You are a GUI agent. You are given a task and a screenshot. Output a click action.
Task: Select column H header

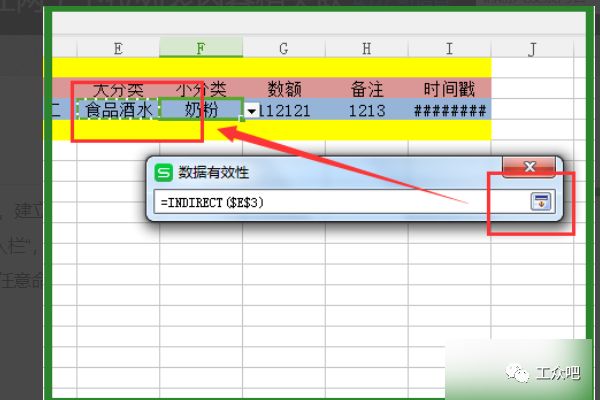pos(366,48)
